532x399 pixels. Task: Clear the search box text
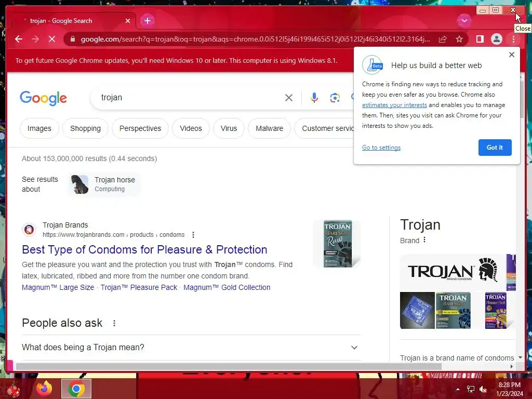pos(289,98)
